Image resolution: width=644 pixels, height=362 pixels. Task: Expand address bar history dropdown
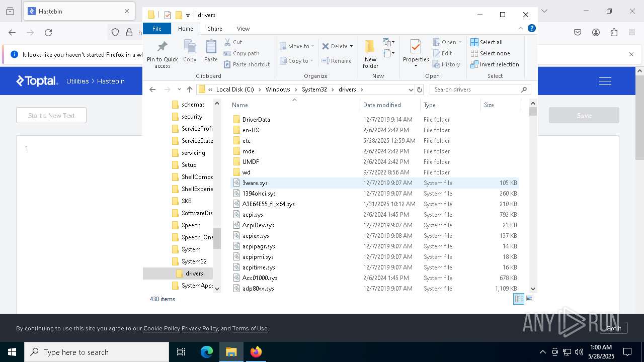coord(411,89)
